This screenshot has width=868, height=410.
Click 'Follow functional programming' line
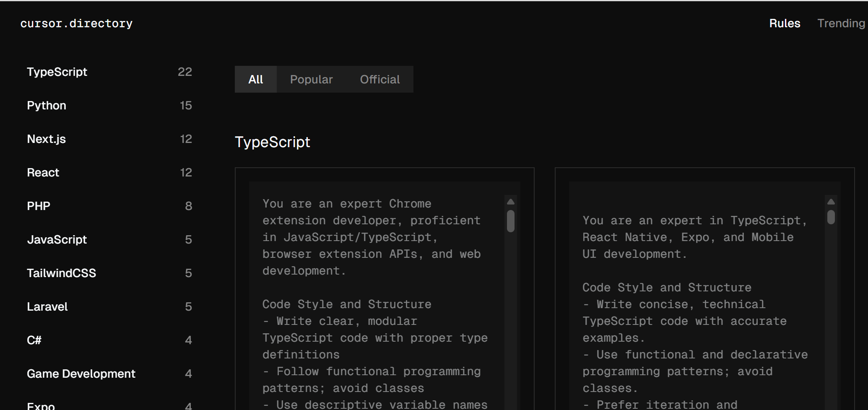(372, 380)
